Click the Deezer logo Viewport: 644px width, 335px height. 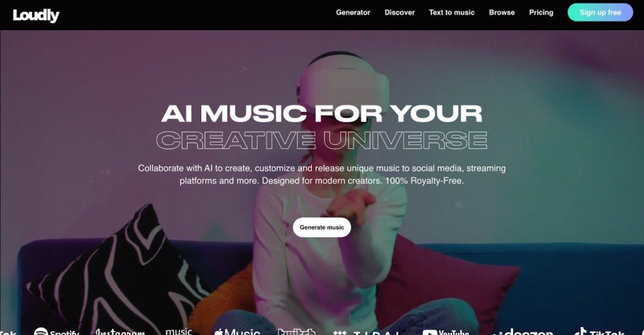coord(523,332)
